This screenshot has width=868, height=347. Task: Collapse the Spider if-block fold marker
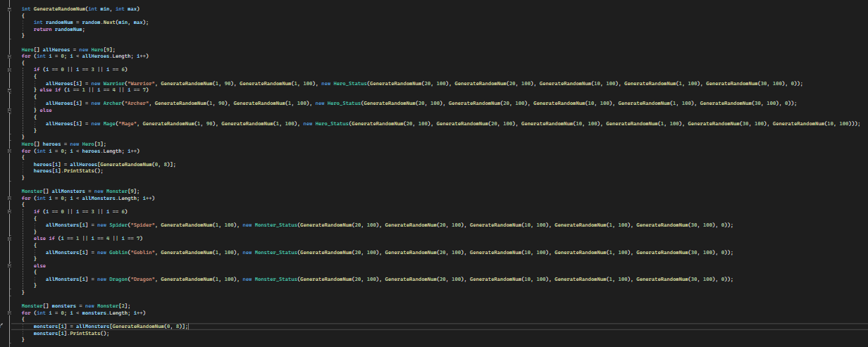coord(10,211)
